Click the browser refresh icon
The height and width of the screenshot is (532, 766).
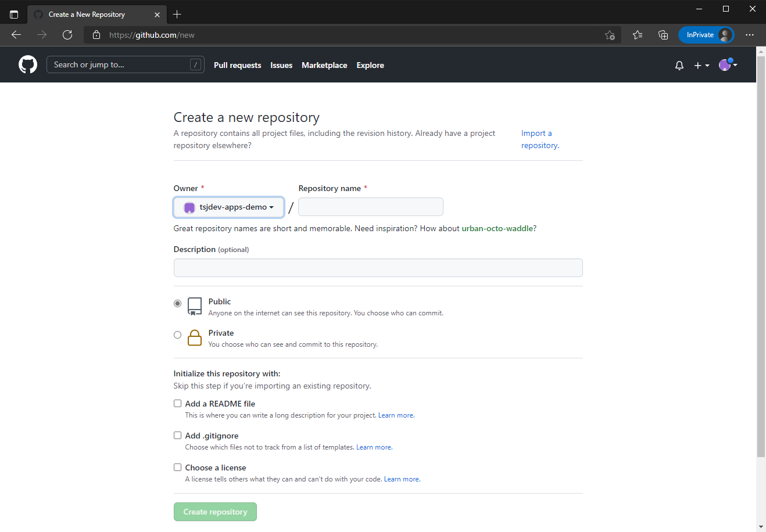tap(67, 35)
